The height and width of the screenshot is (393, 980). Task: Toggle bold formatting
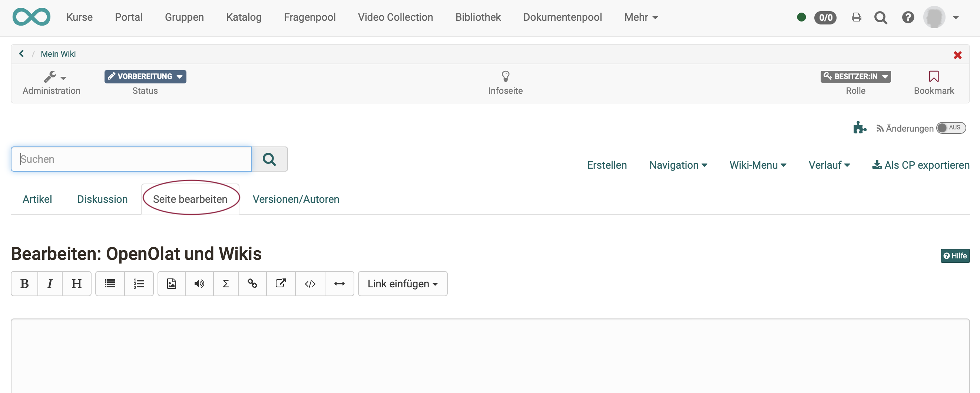(24, 283)
